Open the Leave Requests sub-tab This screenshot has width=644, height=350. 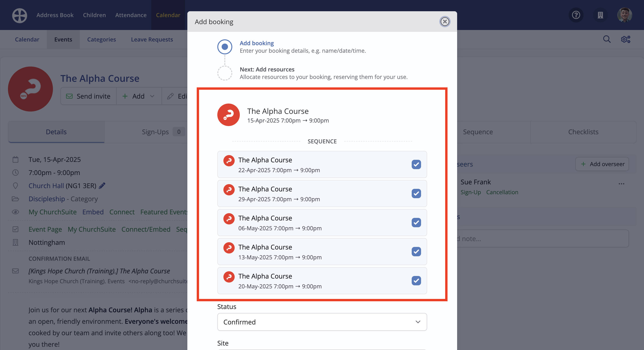pyautogui.click(x=152, y=39)
